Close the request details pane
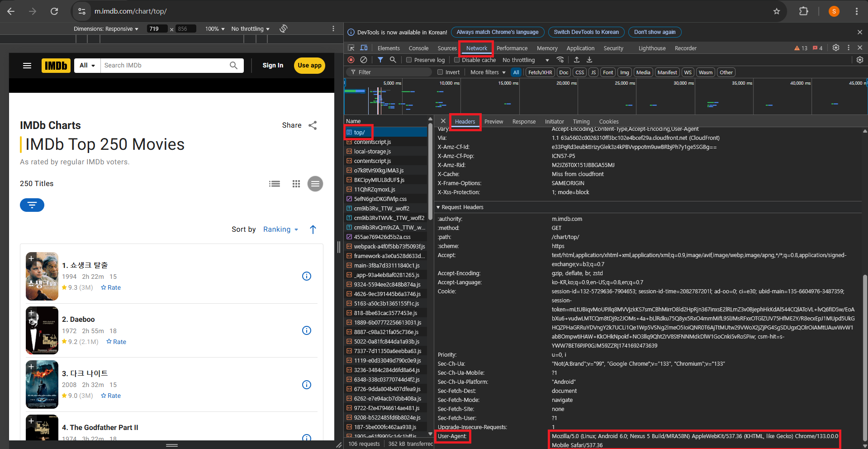 [443, 121]
